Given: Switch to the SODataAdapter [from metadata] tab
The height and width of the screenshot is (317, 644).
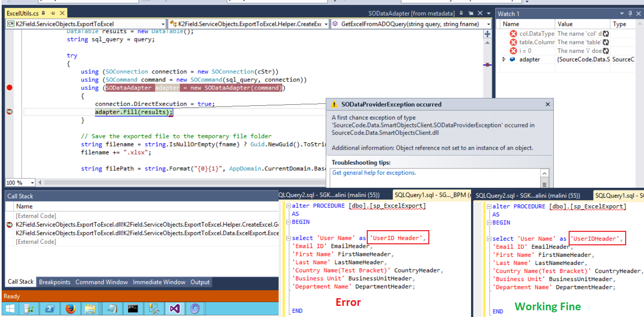Looking at the screenshot, I should pos(411,13).
